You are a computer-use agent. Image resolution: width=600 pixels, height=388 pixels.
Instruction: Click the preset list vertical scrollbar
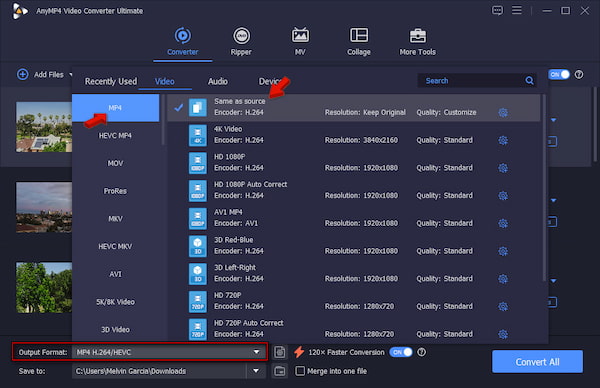(x=544, y=187)
